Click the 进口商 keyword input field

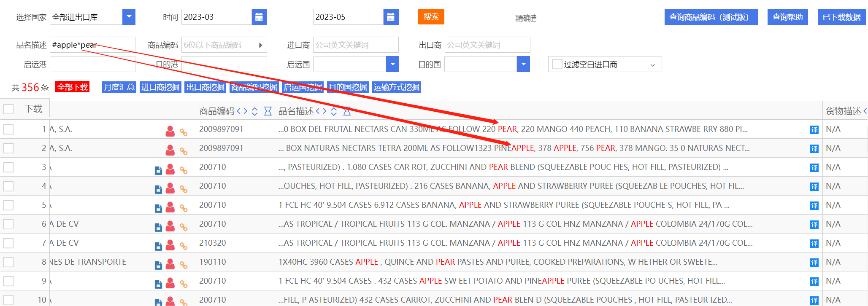(355, 45)
